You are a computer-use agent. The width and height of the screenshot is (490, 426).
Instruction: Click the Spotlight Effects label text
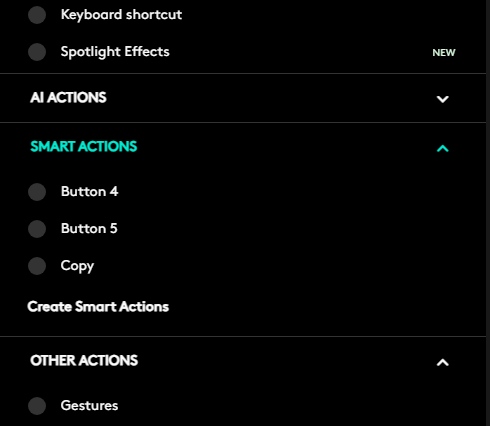(x=115, y=52)
